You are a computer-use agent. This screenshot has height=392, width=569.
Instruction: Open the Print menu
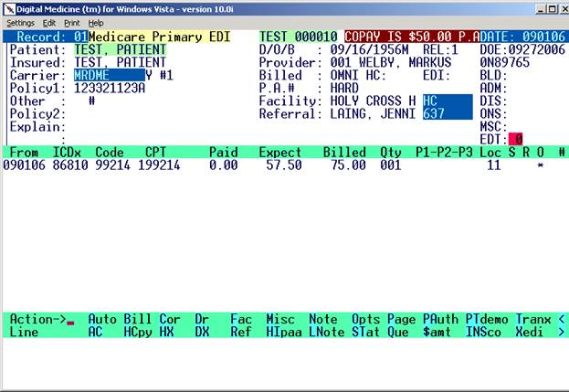[71, 22]
